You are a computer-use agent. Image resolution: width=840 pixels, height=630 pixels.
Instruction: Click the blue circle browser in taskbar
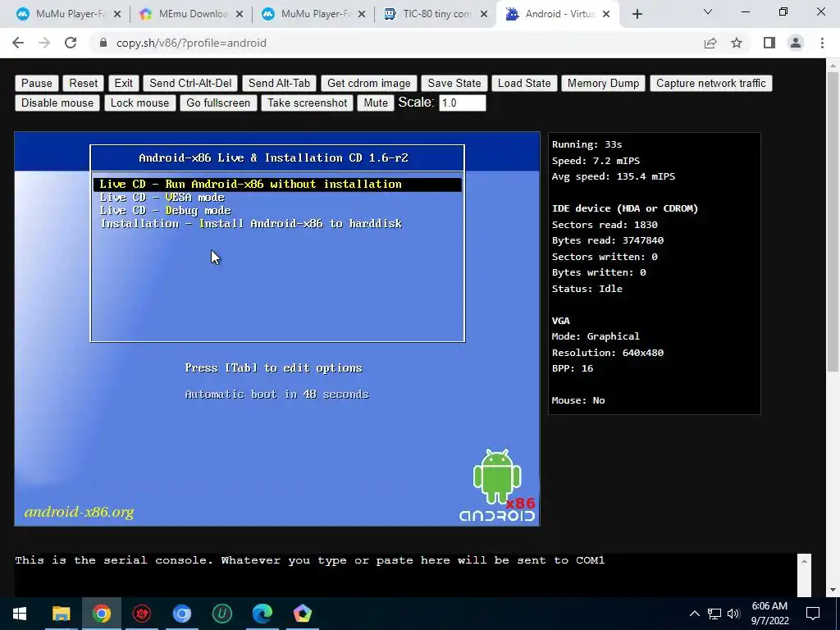[181, 614]
